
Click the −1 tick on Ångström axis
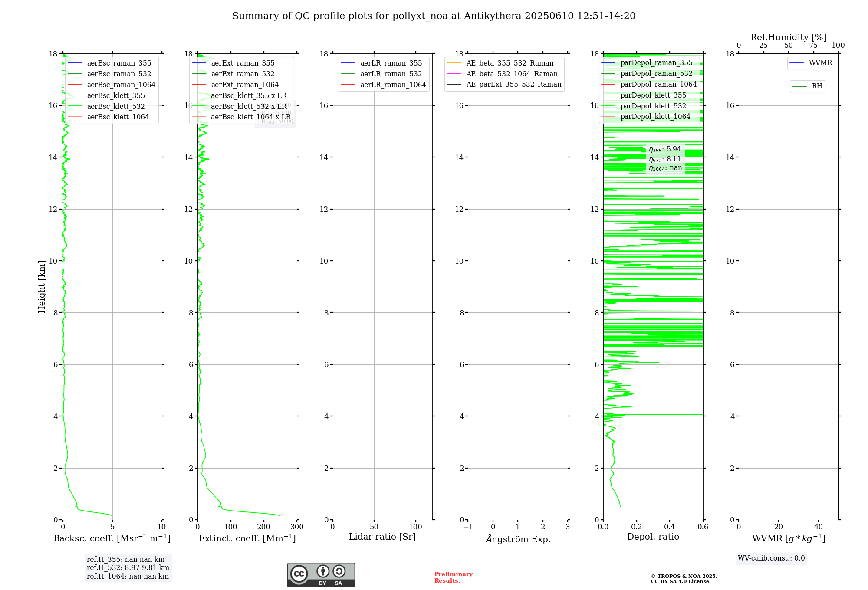pyautogui.click(x=468, y=527)
